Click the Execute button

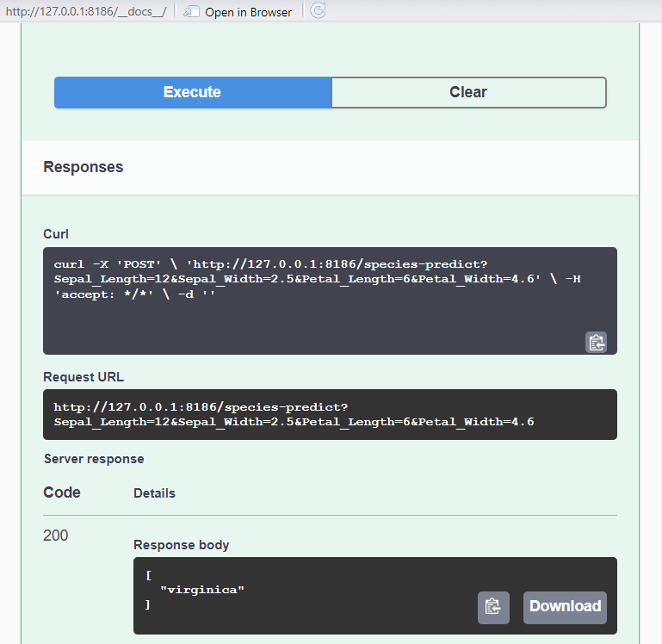point(192,92)
